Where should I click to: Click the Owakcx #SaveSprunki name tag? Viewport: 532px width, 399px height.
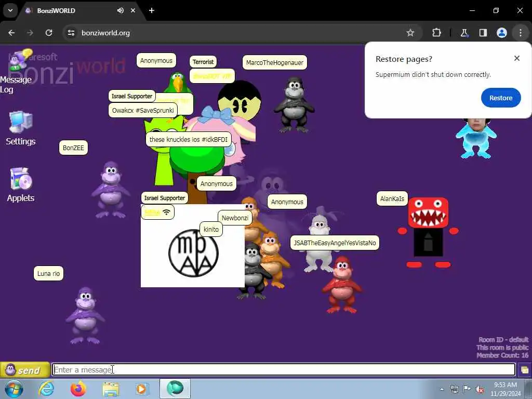[143, 110]
